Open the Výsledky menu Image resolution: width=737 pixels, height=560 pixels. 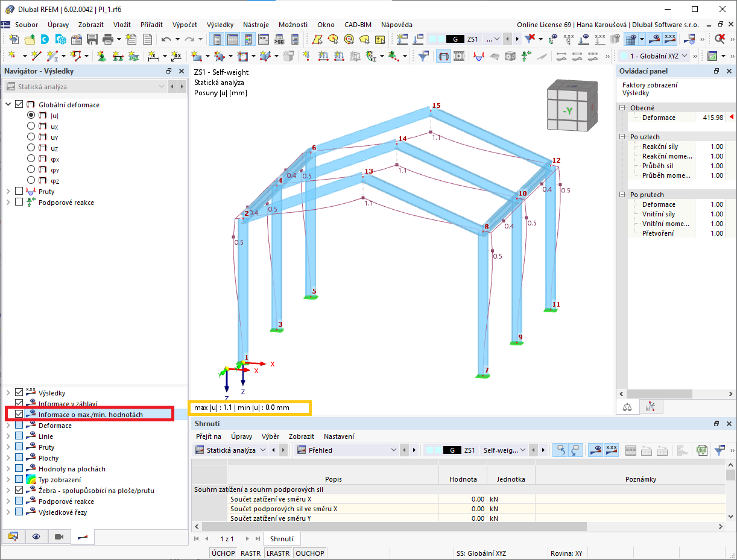[220, 25]
